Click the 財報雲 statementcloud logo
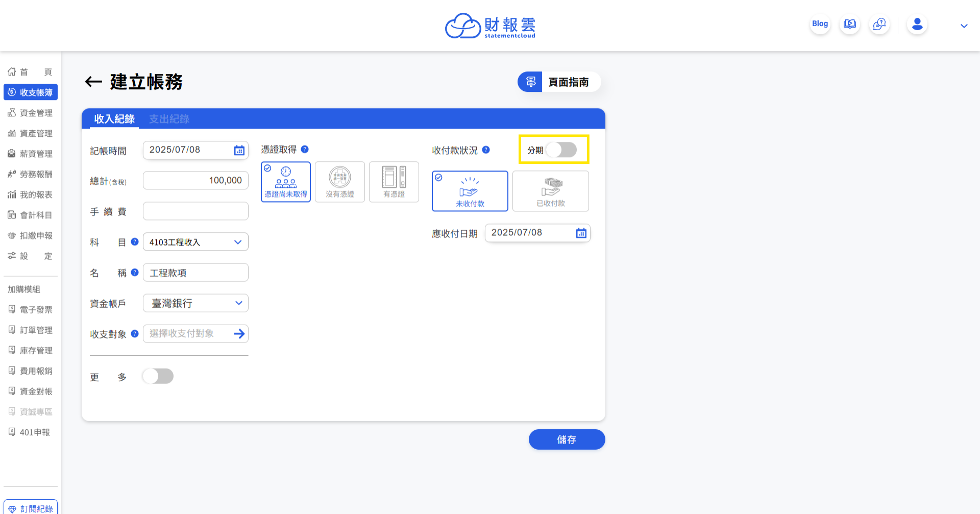The image size is (980, 514). pyautogui.click(x=491, y=26)
